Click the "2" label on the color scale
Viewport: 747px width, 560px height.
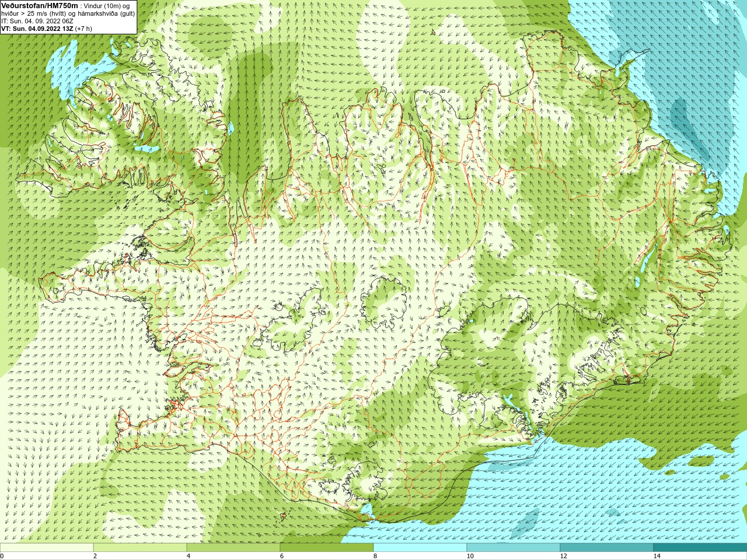point(95,556)
